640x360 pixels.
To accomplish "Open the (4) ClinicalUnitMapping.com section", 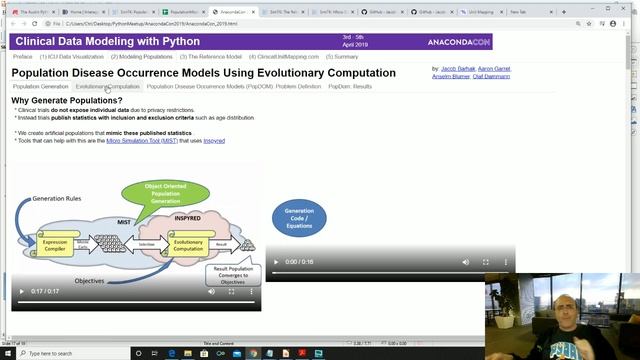I will click(284, 57).
